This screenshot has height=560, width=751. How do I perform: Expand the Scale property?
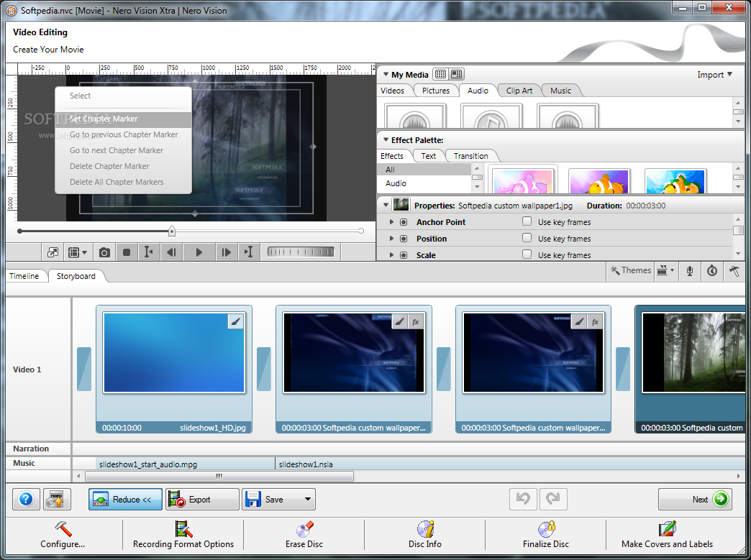(x=391, y=255)
